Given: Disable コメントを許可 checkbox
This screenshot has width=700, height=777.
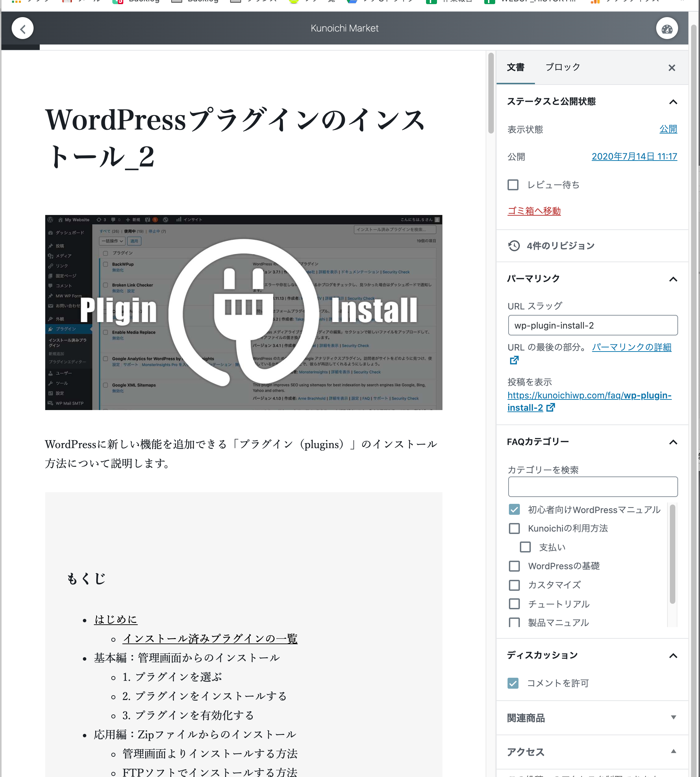Looking at the screenshot, I should pyautogui.click(x=513, y=683).
